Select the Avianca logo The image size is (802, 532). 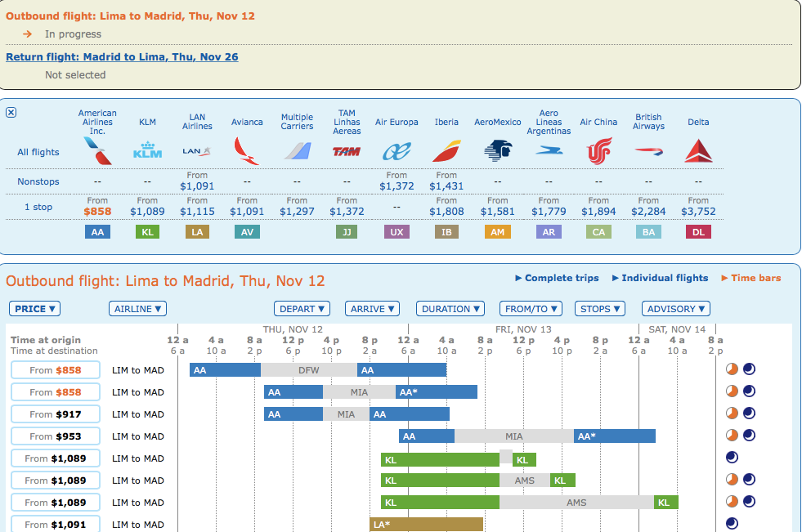pos(247,150)
